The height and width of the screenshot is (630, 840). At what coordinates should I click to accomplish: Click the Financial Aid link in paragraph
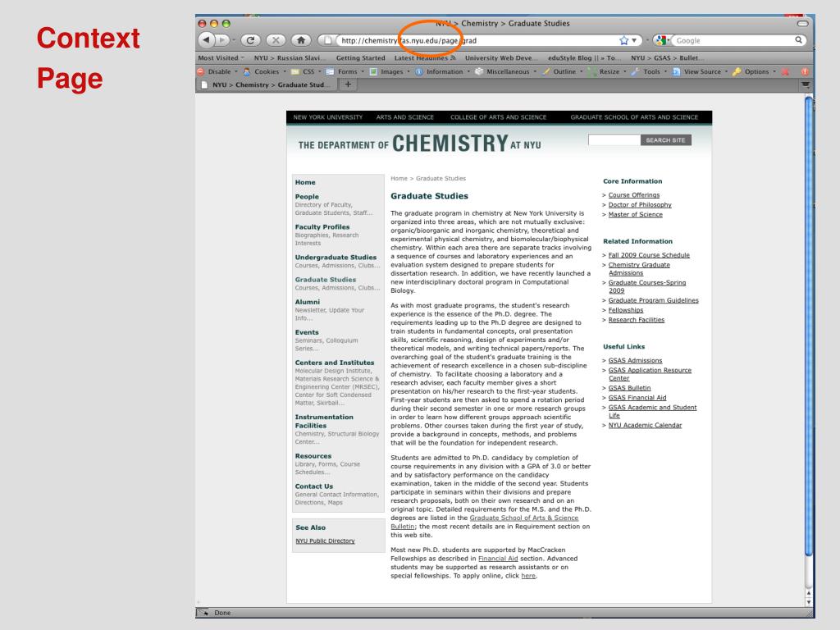coord(498,558)
